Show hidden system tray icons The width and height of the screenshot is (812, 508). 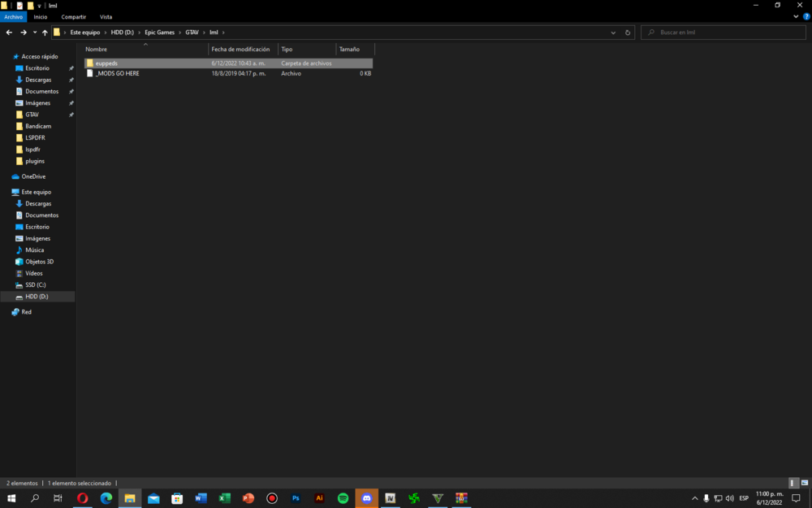click(694, 498)
